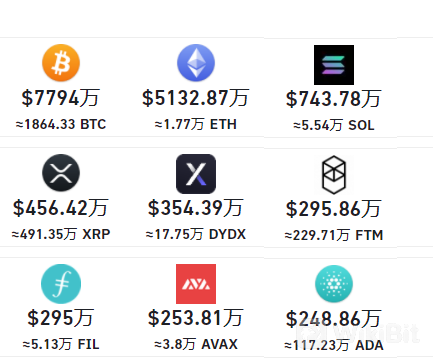
Task: Open the $456.42万 XRP value
Action: 61,208
